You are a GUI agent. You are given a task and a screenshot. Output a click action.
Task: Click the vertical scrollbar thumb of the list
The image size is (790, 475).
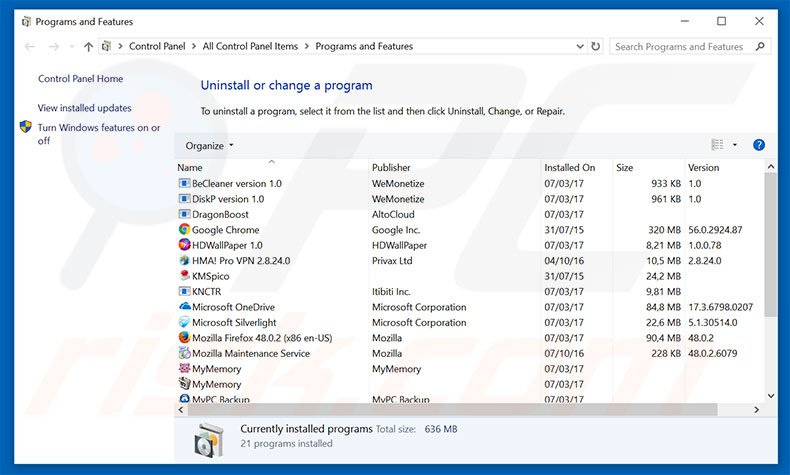(x=770, y=245)
